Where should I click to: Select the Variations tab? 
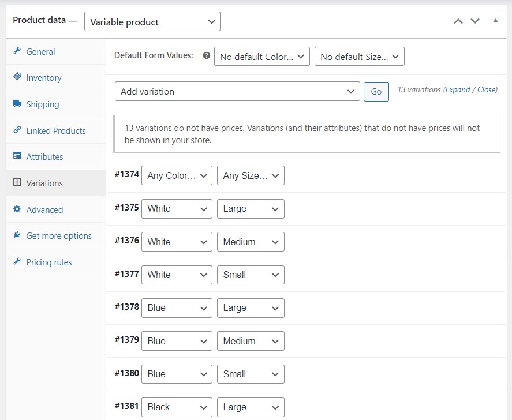tap(56, 183)
